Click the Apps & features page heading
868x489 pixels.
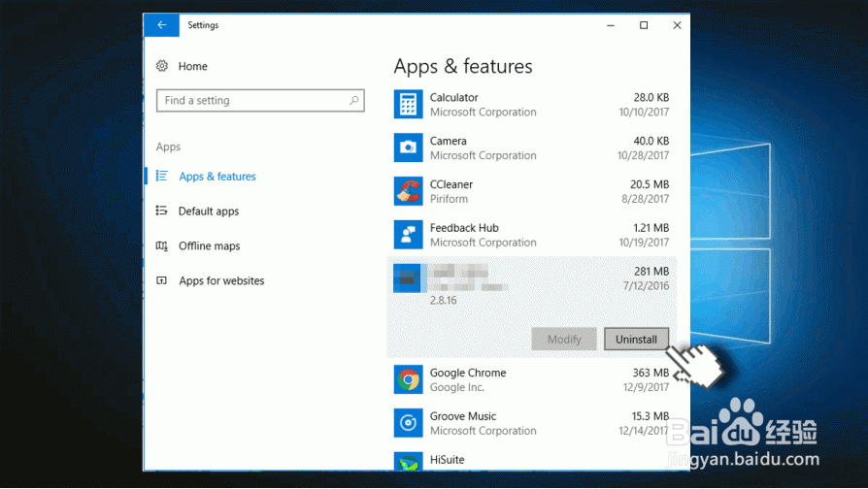463,66
